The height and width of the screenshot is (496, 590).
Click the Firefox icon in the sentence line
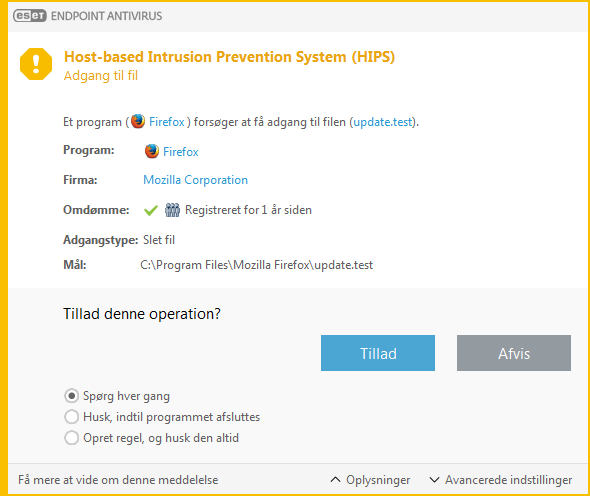point(138,122)
